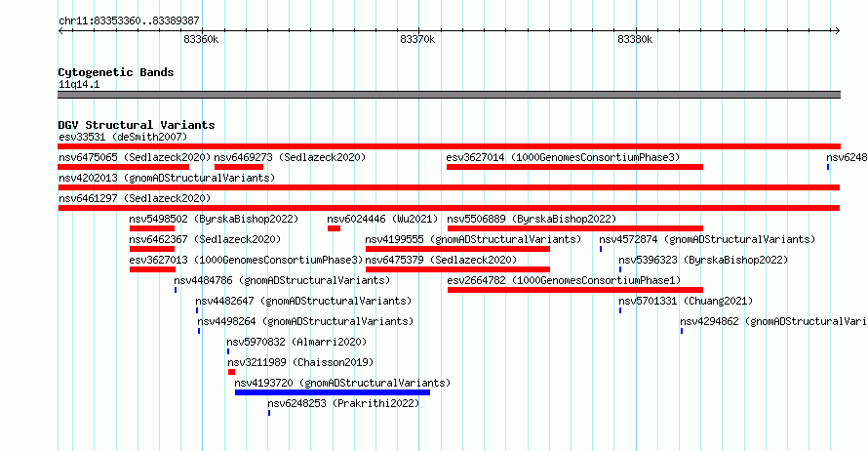
Task: Select nsv4482647 (gnomADStructuralVariants) label
Action: pyautogui.click(x=303, y=301)
